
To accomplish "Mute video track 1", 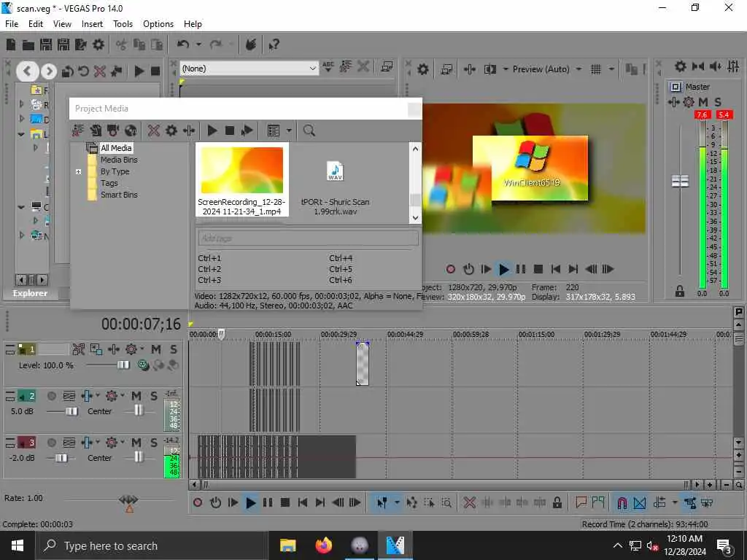I will pyautogui.click(x=156, y=349).
